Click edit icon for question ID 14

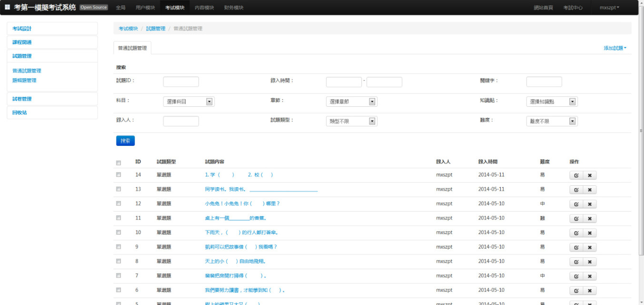pyautogui.click(x=576, y=175)
